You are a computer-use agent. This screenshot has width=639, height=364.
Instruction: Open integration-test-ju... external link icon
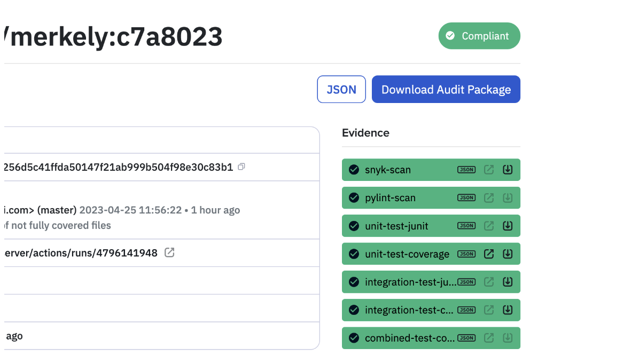[x=489, y=282]
